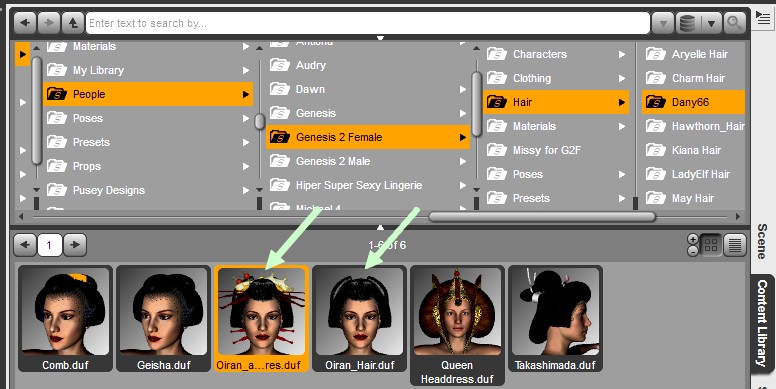This screenshot has height=389, width=776.
Task: Click the magnifier search icon
Action: pyautogui.click(x=734, y=23)
